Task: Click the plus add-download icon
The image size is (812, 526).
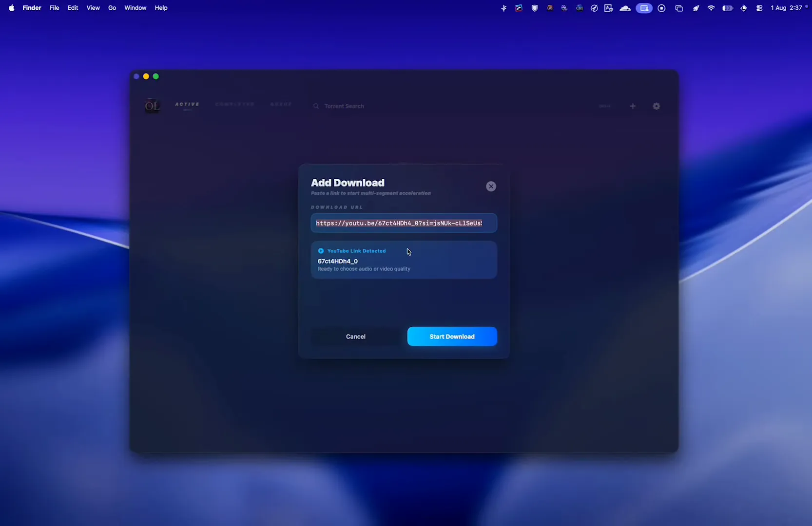Action: point(633,106)
